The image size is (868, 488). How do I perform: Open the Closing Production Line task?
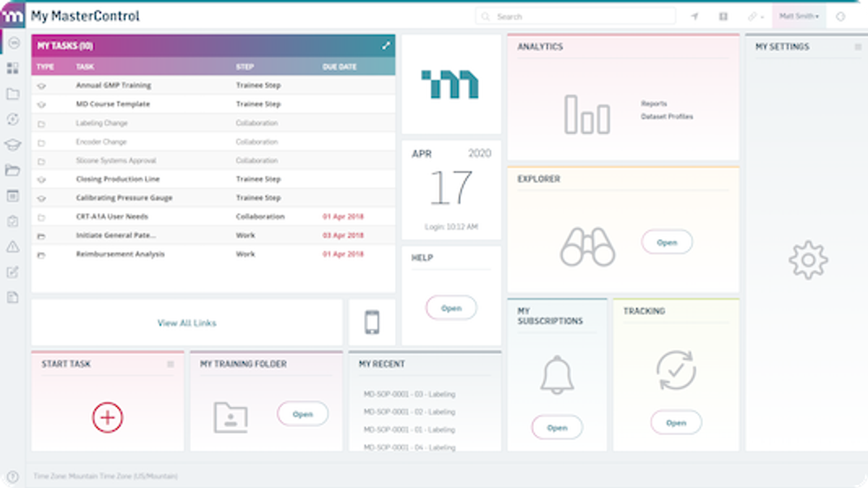click(118, 179)
